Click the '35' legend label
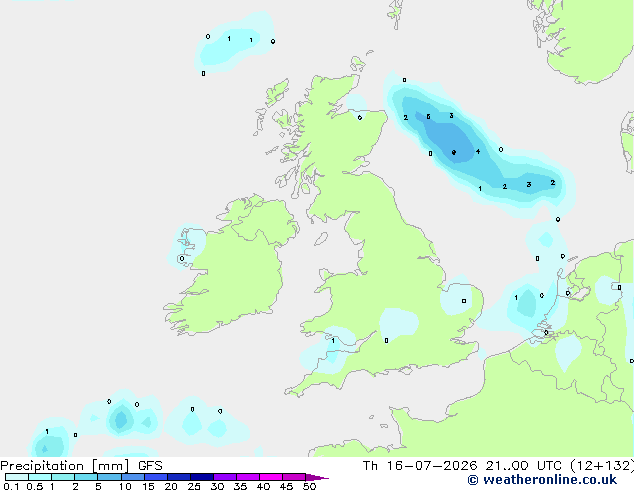 (x=240, y=486)
